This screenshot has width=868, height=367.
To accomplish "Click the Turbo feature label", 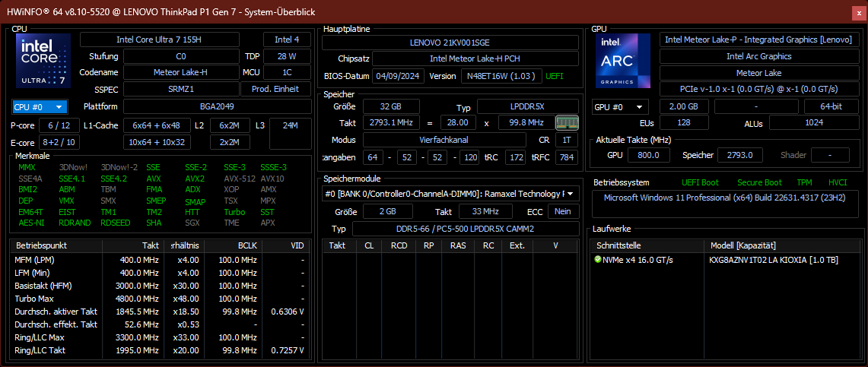I will [234, 212].
